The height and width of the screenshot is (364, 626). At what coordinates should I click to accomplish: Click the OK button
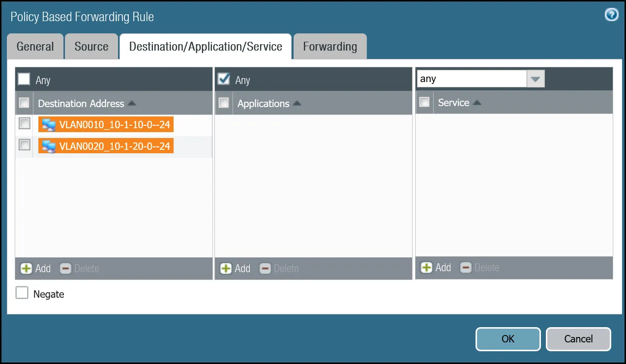[x=507, y=339]
